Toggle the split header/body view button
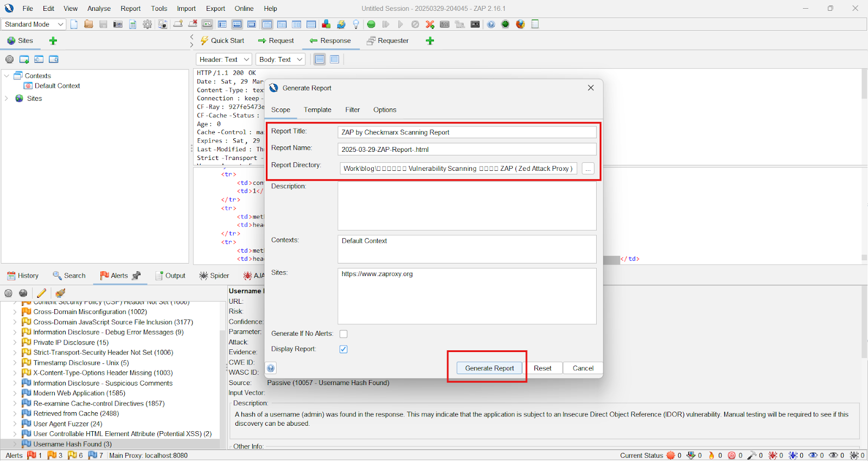868x461 pixels. pyautogui.click(x=320, y=59)
